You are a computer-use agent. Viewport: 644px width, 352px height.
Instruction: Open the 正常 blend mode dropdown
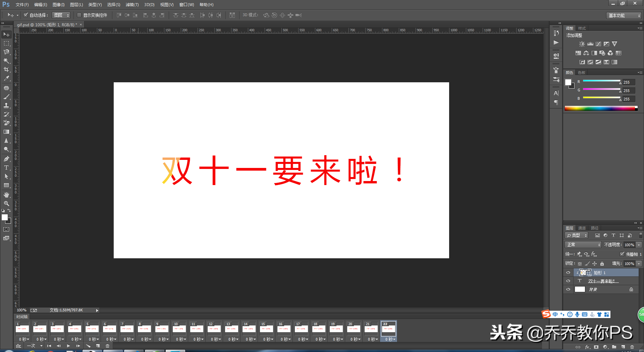tap(583, 245)
